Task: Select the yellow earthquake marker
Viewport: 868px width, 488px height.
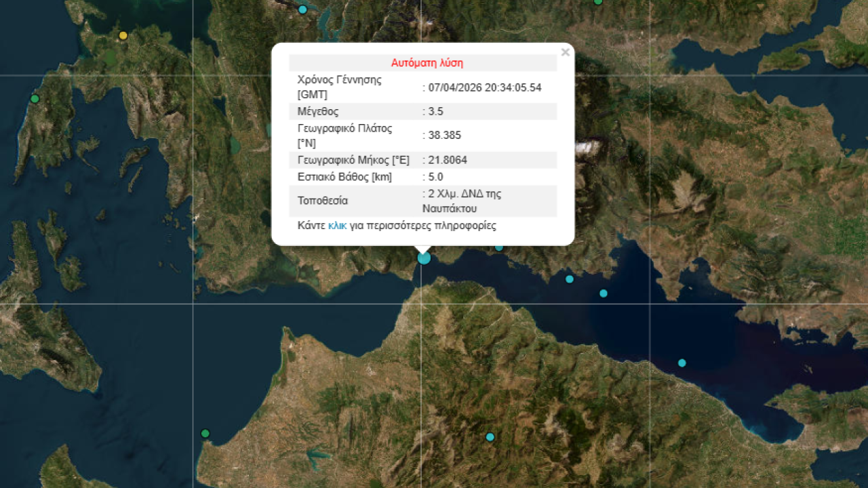Action: (123, 35)
